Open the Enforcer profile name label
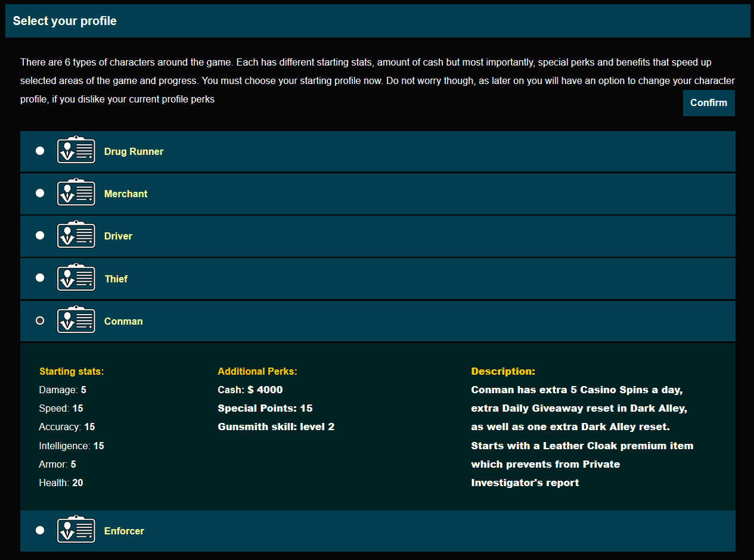 [124, 531]
